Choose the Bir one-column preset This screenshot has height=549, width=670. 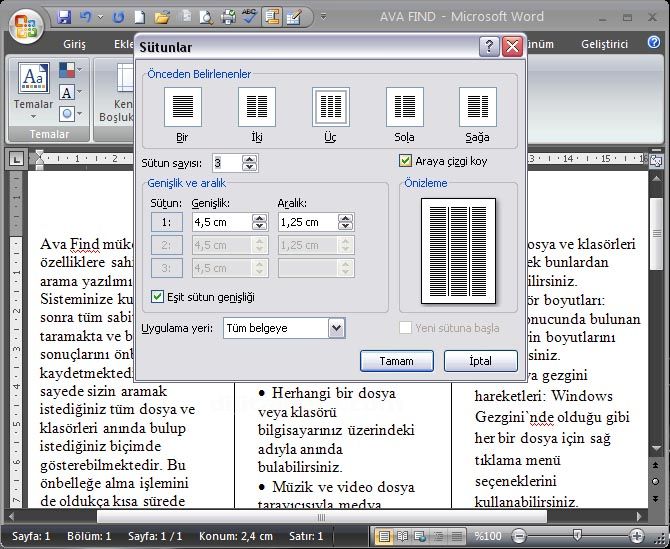182,107
